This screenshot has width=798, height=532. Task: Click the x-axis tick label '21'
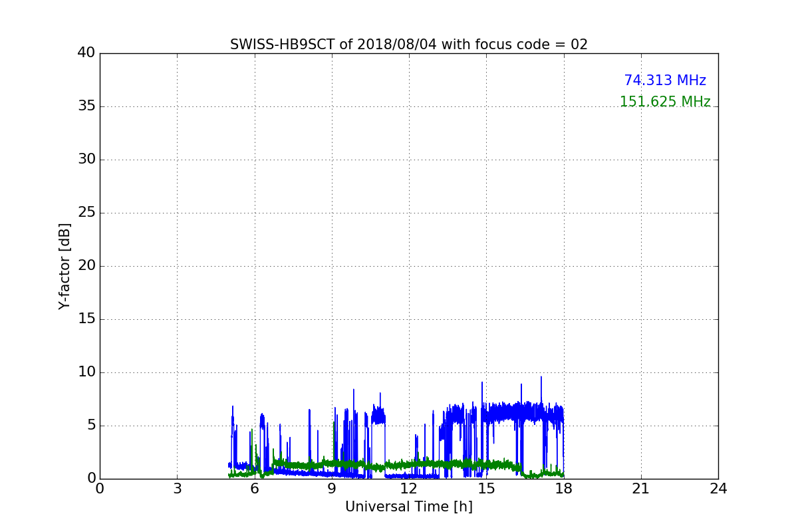point(641,489)
